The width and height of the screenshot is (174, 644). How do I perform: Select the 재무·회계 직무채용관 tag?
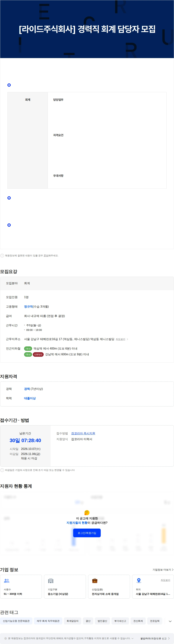point(48,621)
